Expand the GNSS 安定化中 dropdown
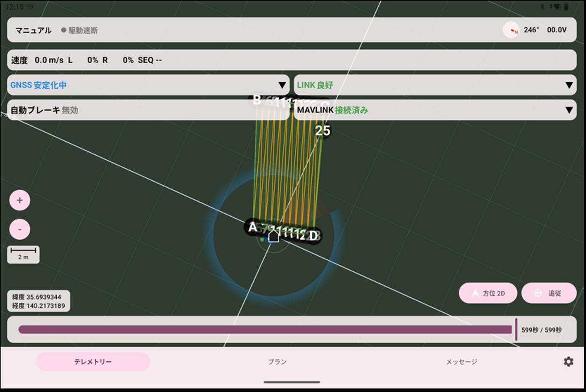 pos(148,85)
